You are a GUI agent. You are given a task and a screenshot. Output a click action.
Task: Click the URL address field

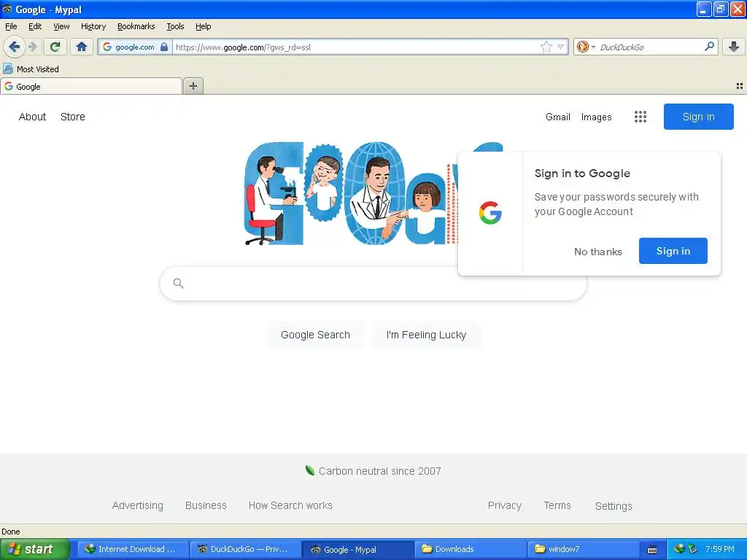356,47
